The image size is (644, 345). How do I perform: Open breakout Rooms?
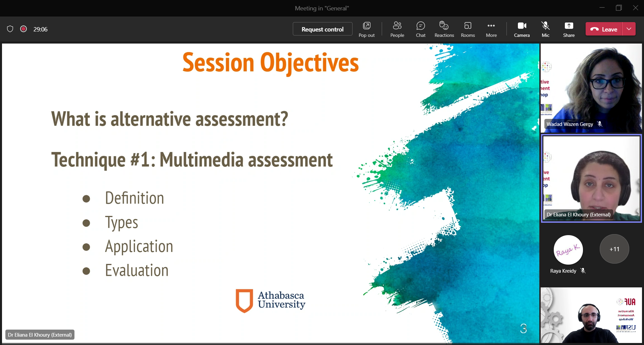point(468,29)
